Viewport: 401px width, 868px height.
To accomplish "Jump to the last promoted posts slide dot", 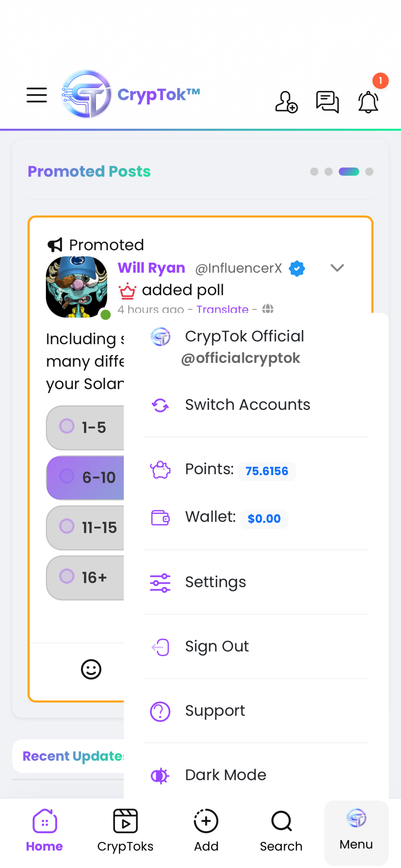I will [369, 172].
